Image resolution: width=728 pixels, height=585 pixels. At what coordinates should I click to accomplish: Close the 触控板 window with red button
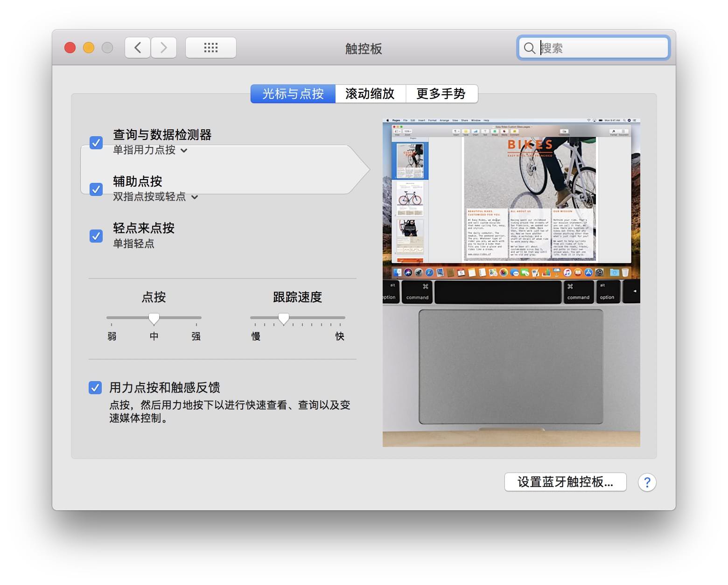(70, 48)
